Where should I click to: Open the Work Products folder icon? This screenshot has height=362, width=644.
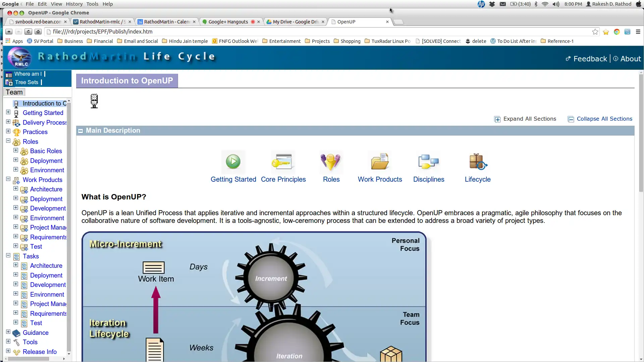pos(380,162)
